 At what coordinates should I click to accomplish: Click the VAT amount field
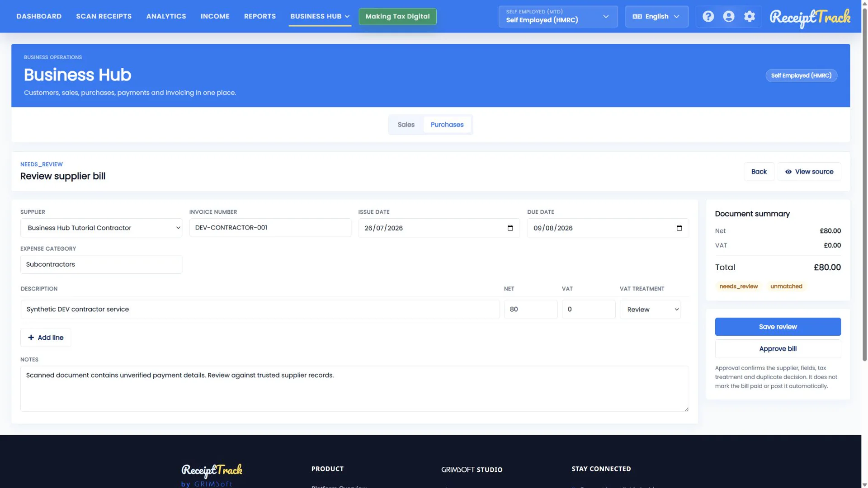click(x=588, y=310)
